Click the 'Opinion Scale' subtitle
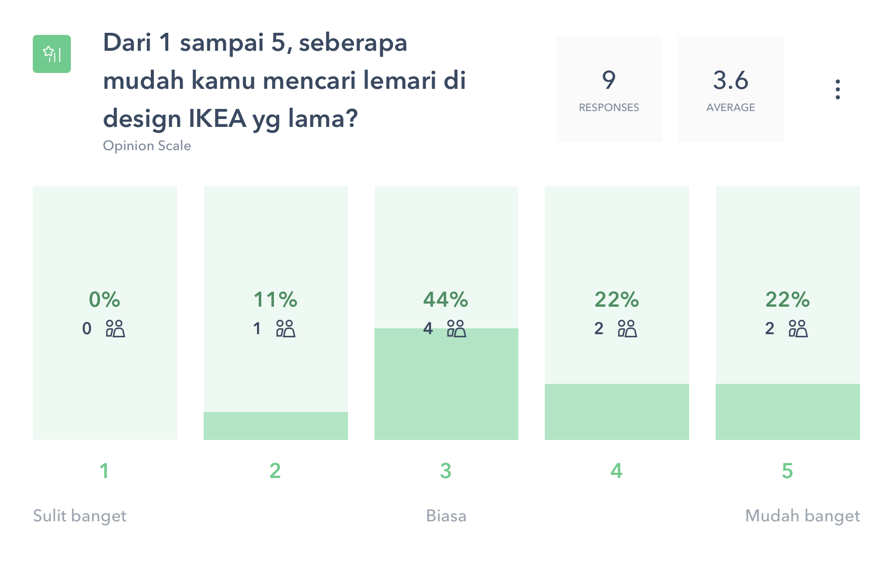This screenshot has width=896, height=588. (147, 146)
